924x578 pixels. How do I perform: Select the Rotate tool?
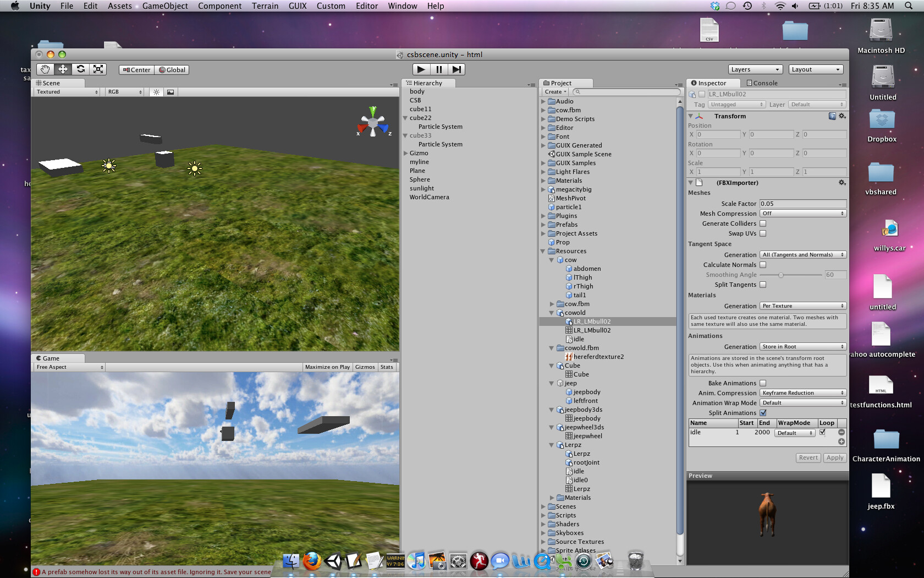point(80,69)
